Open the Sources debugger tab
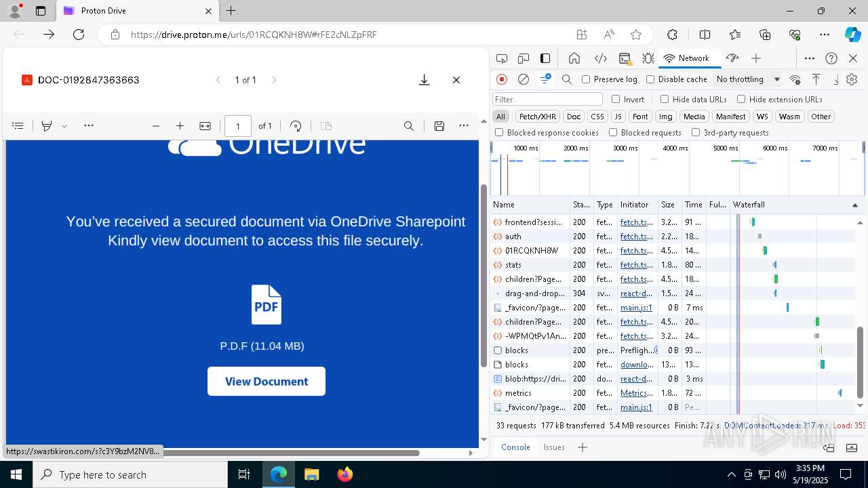The image size is (868, 488). click(x=648, y=58)
